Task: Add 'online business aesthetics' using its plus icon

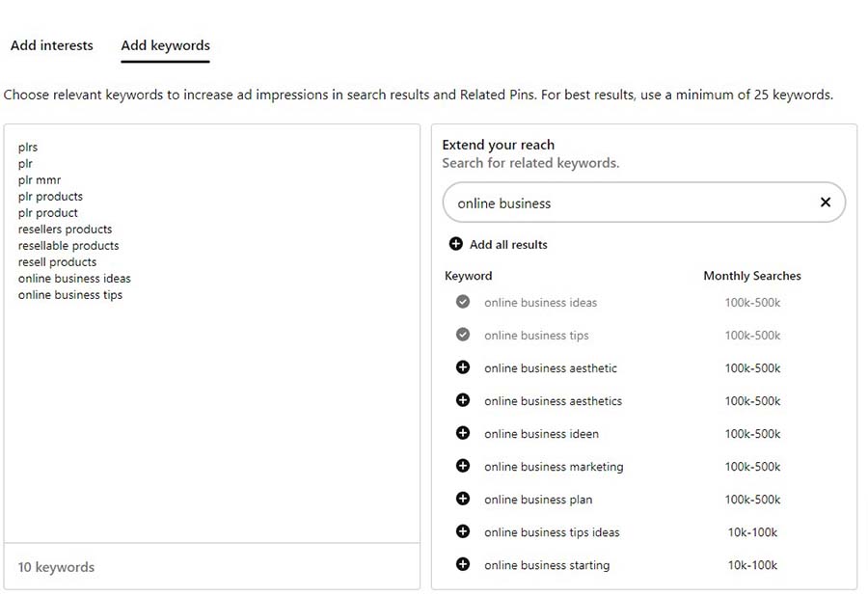Action: click(463, 401)
